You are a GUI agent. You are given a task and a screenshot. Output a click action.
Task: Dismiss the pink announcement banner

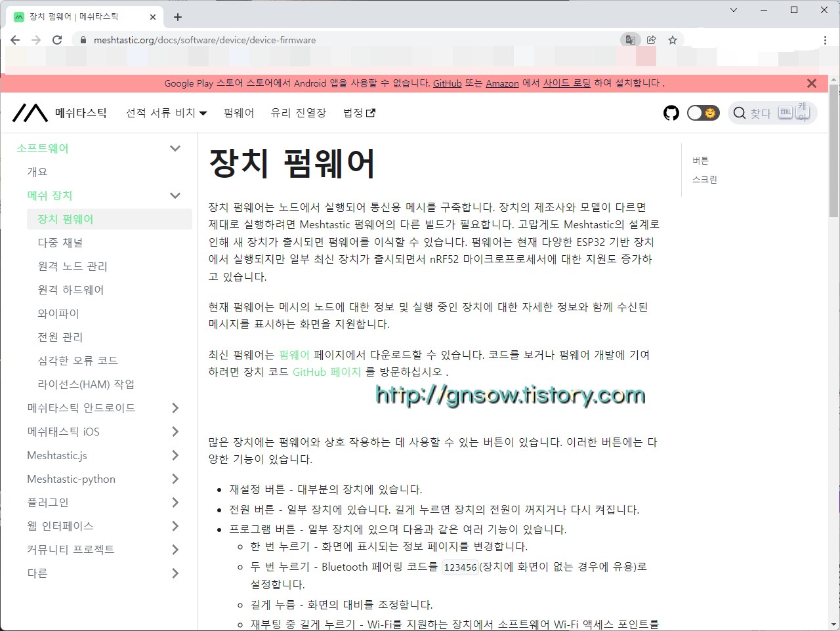click(812, 83)
